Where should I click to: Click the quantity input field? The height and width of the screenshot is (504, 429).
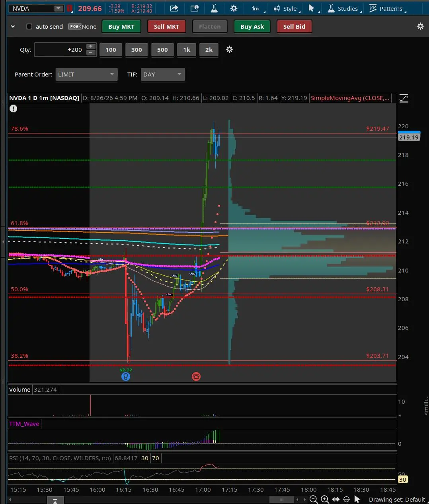click(60, 50)
